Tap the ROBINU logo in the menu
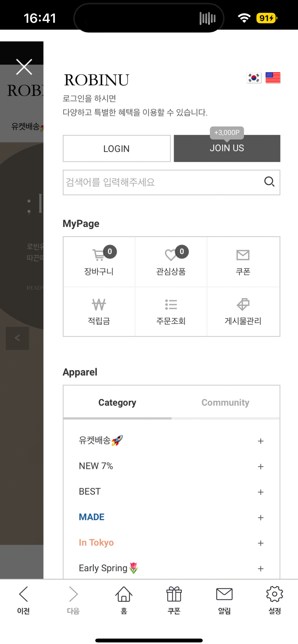The image size is (298, 644). click(x=96, y=80)
